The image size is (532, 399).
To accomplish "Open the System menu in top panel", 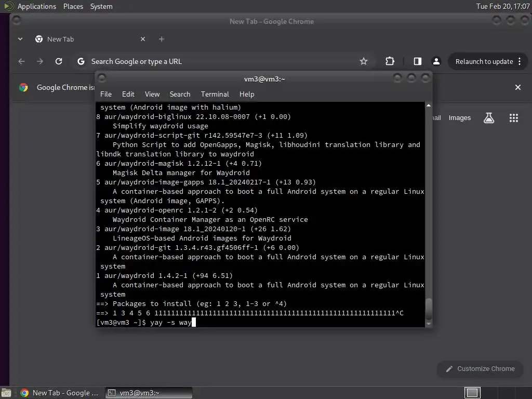I will coord(101,6).
